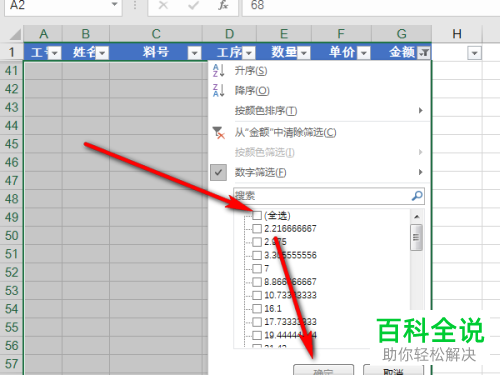Open the column A filter dropdown

tap(54, 53)
